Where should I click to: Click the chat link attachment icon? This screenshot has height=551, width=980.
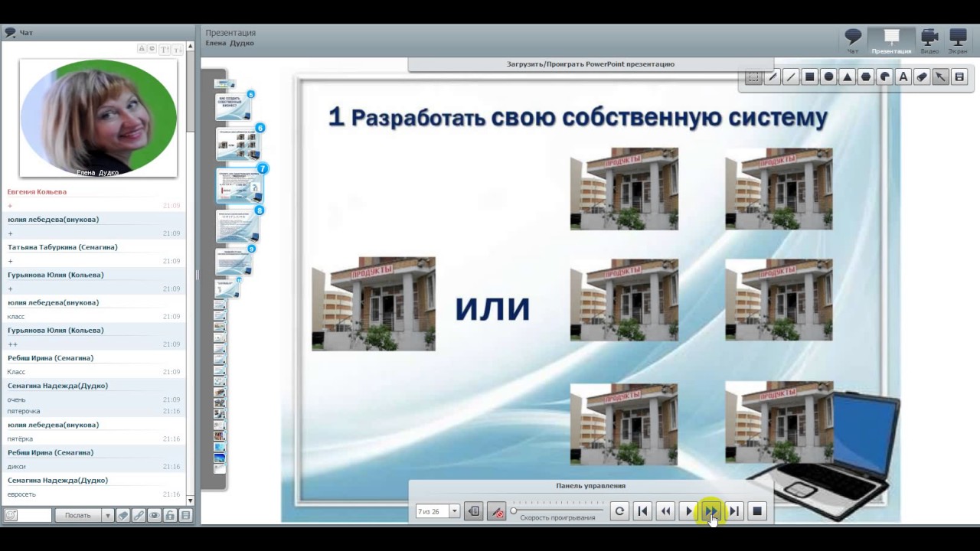coord(139,516)
